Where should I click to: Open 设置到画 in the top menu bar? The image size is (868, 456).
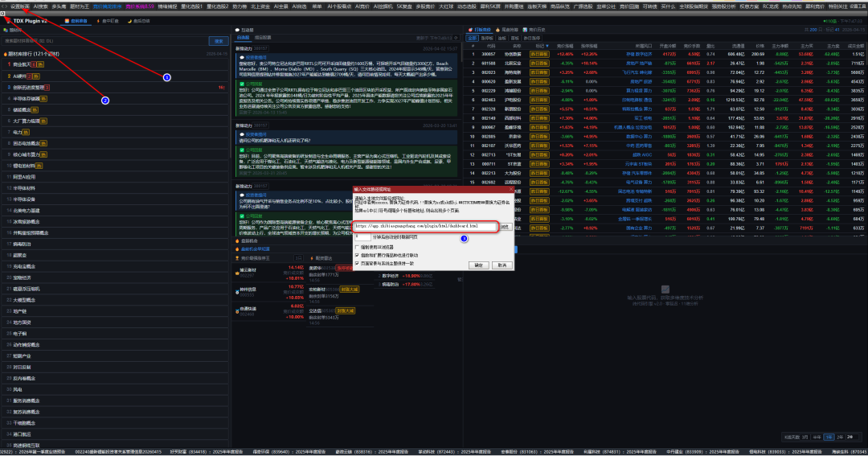[19, 5]
